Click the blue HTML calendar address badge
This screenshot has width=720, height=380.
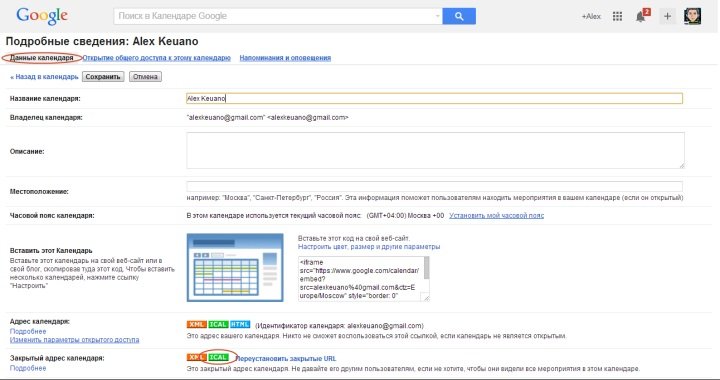coord(240,324)
